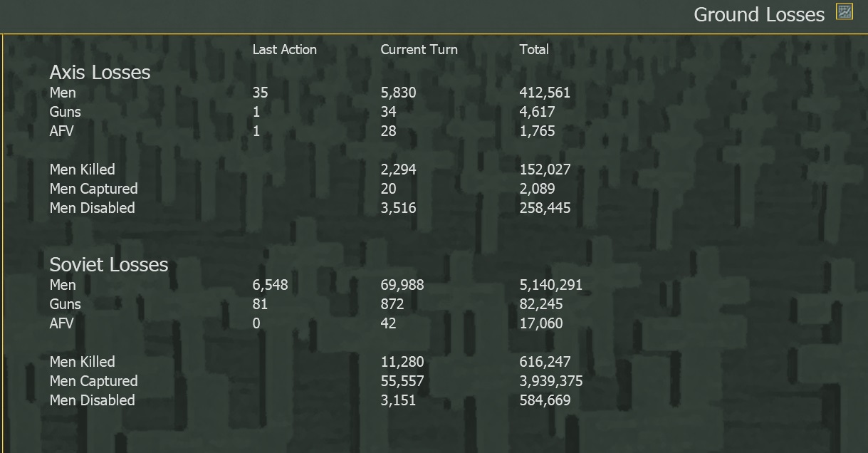The height and width of the screenshot is (453, 868).
Task: Click Axis current turn men 5,830
Action: pos(398,93)
